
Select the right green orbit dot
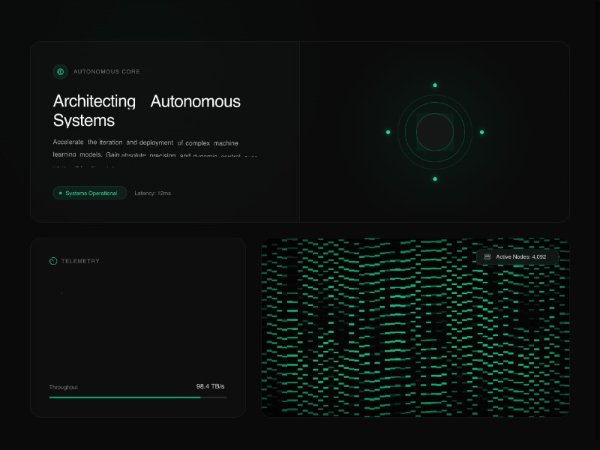click(x=481, y=132)
